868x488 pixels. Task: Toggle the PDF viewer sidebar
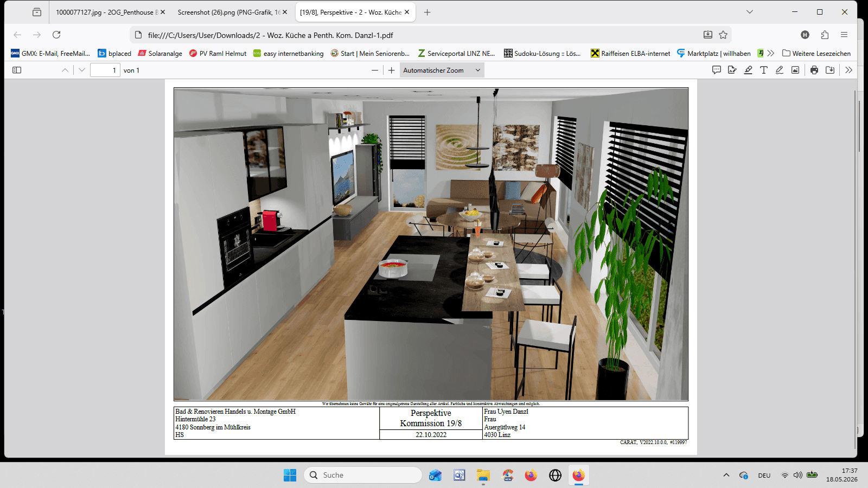point(17,70)
